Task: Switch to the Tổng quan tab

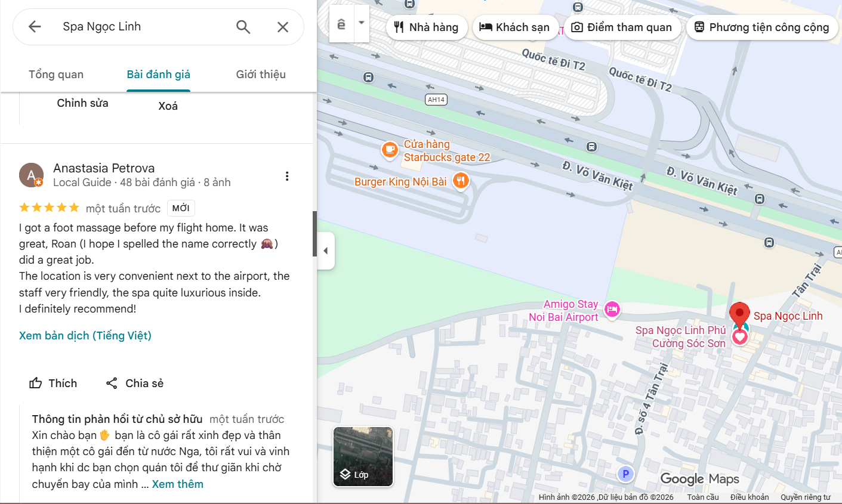Action: (55, 74)
